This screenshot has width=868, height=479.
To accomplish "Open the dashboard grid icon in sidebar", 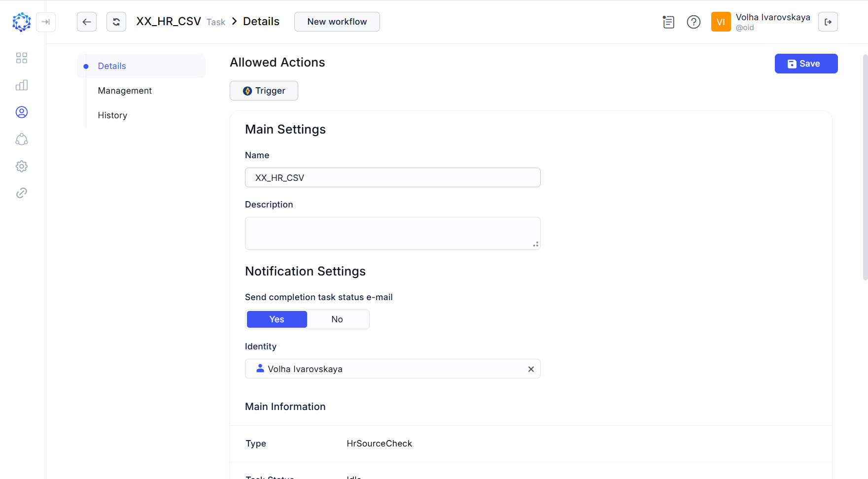I will tap(21, 58).
